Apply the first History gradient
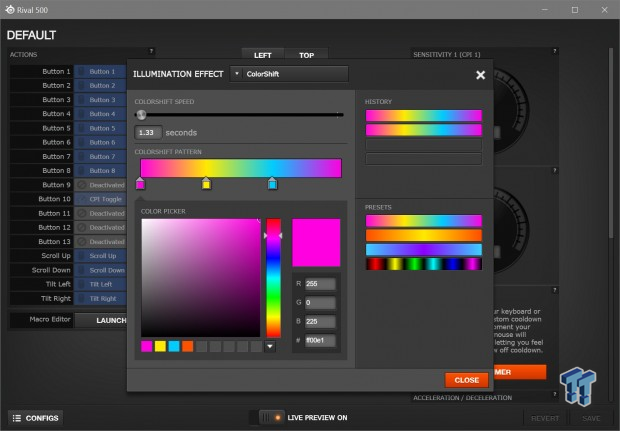Image resolution: width=620 pixels, height=431 pixels. click(424, 115)
